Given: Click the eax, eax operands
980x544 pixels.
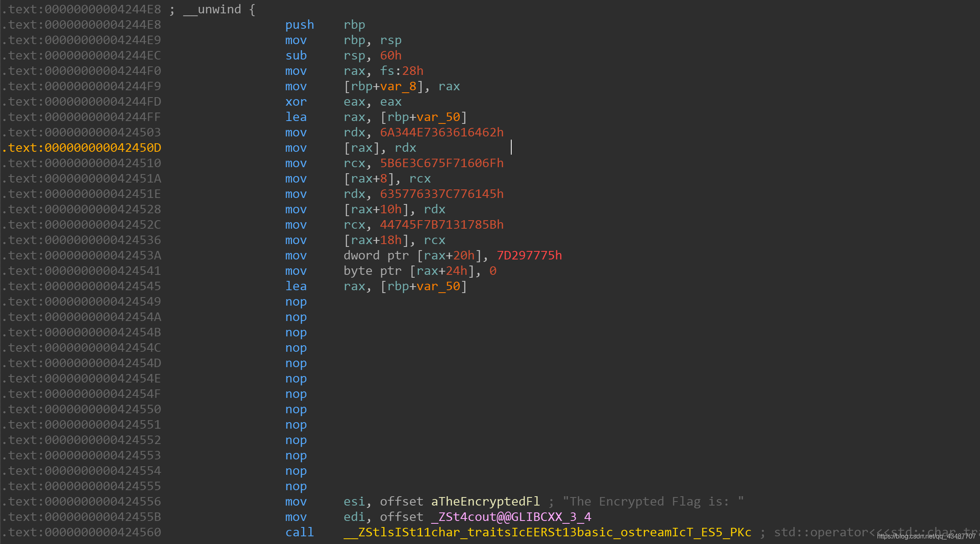Looking at the screenshot, I should (x=372, y=102).
